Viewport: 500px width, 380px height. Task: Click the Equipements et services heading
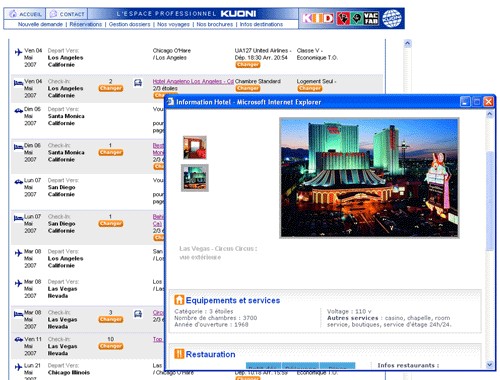pos(233,300)
